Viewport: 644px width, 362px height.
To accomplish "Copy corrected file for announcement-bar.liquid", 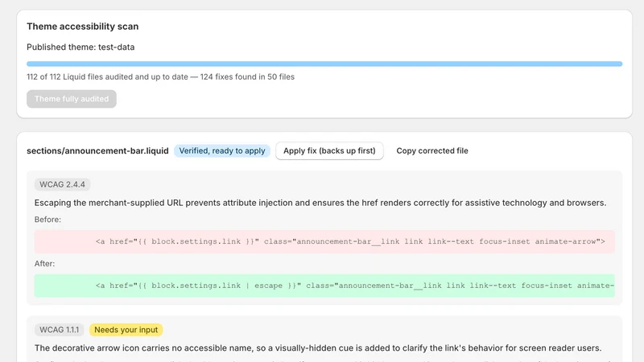I will pos(432,150).
